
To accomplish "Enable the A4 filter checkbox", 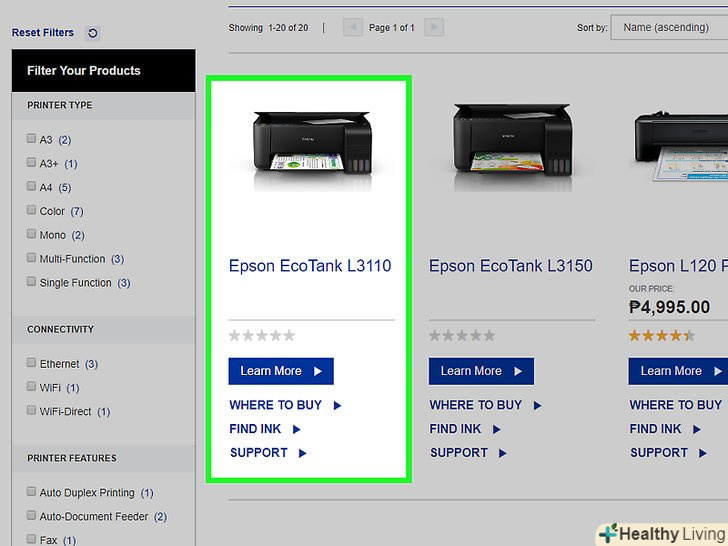I will [31, 186].
